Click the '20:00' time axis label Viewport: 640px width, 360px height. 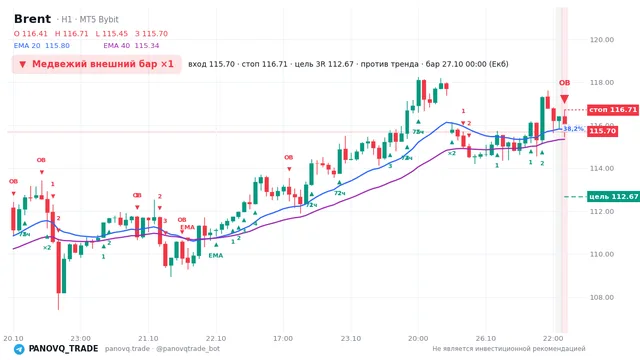pos(418,338)
